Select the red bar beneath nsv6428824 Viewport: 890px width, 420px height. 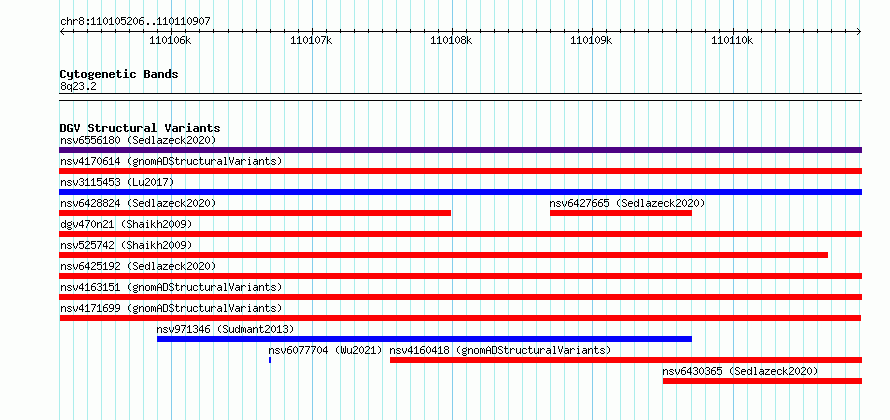click(255, 213)
